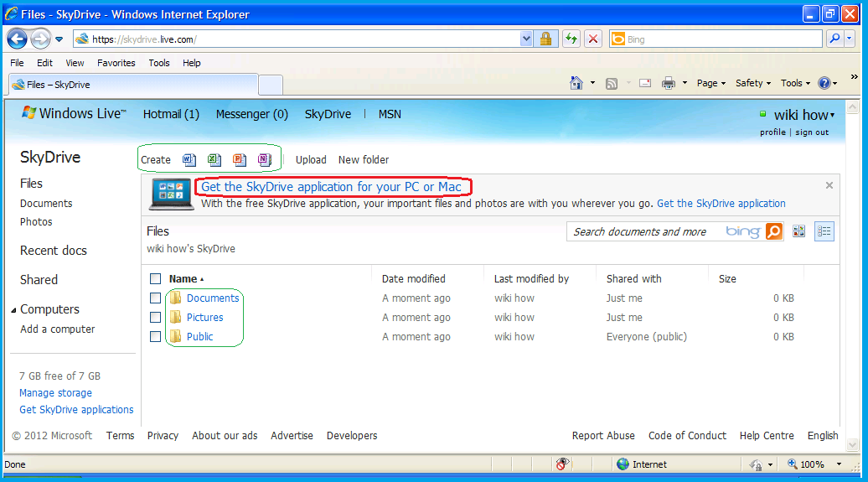The image size is (868, 482).
Task: Open the wiki how account dropdown
Action: point(803,115)
